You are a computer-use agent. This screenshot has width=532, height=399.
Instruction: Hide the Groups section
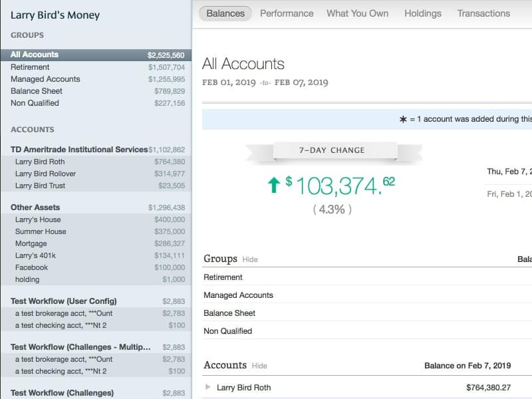tap(249, 259)
